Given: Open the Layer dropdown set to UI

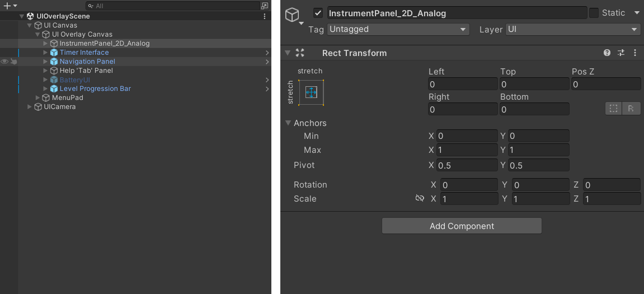Looking at the screenshot, I should coord(573,30).
